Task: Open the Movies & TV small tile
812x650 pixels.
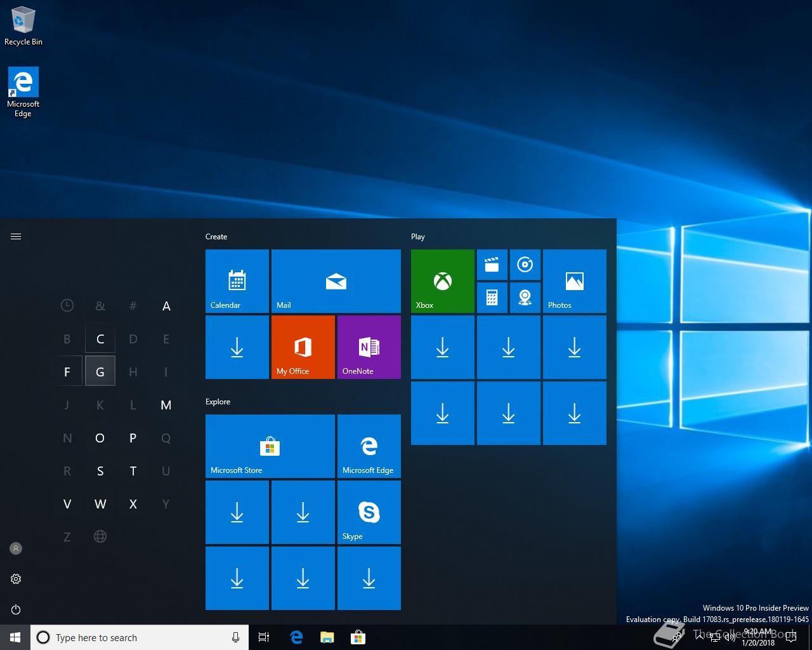Action: click(492, 265)
